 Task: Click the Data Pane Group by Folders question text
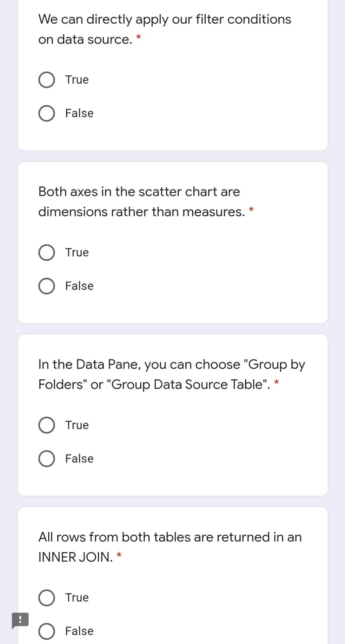(x=171, y=375)
